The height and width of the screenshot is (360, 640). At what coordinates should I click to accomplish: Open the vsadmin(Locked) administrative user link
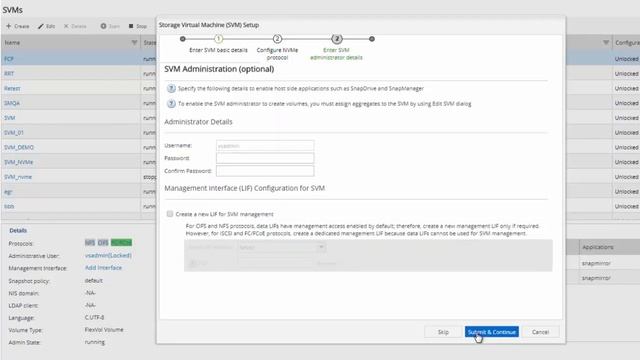(108, 256)
